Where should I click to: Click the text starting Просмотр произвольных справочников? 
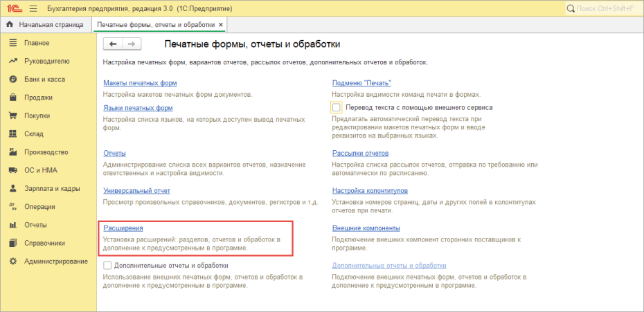click(211, 203)
